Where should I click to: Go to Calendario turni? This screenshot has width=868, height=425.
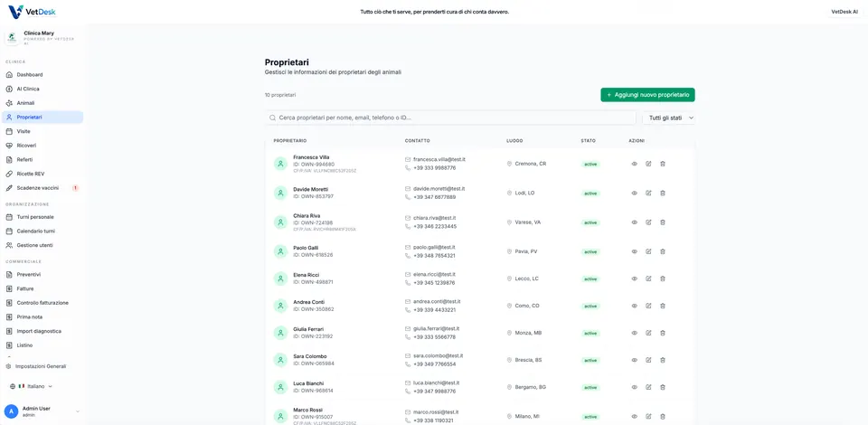point(42,231)
